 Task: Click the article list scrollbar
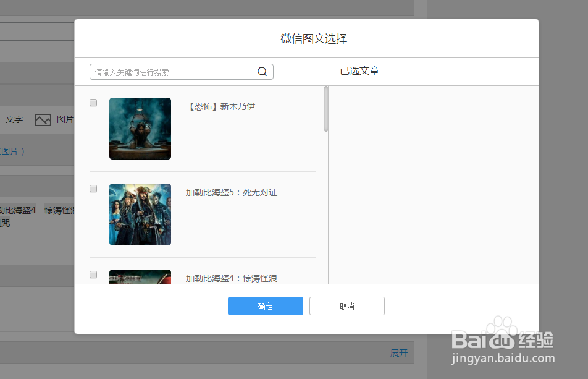pyautogui.click(x=326, y=109)
